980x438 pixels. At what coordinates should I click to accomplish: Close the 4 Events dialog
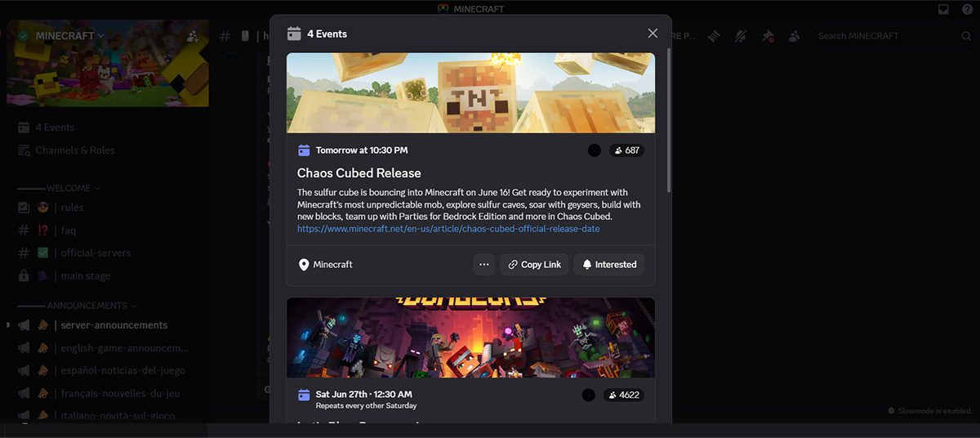coord(653,34)
